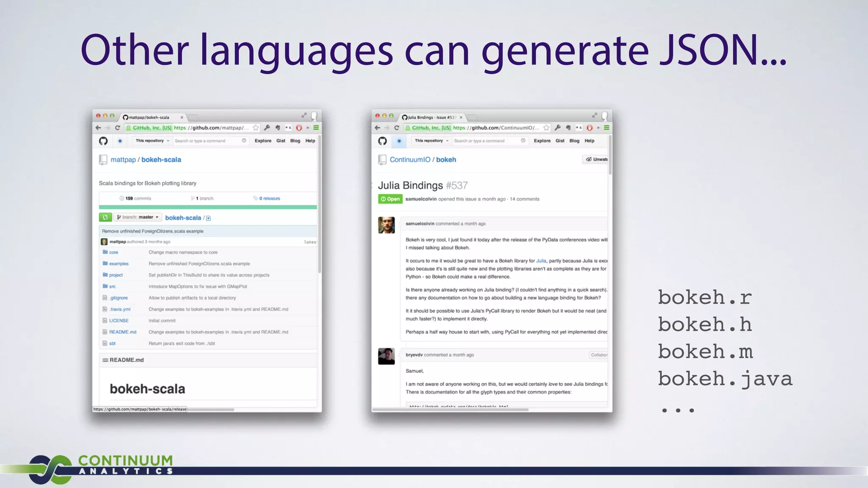Click the horizontal scrollbar in the Julia Bindings window
This screenshot has width=868, height=488.
click(451, 410)
